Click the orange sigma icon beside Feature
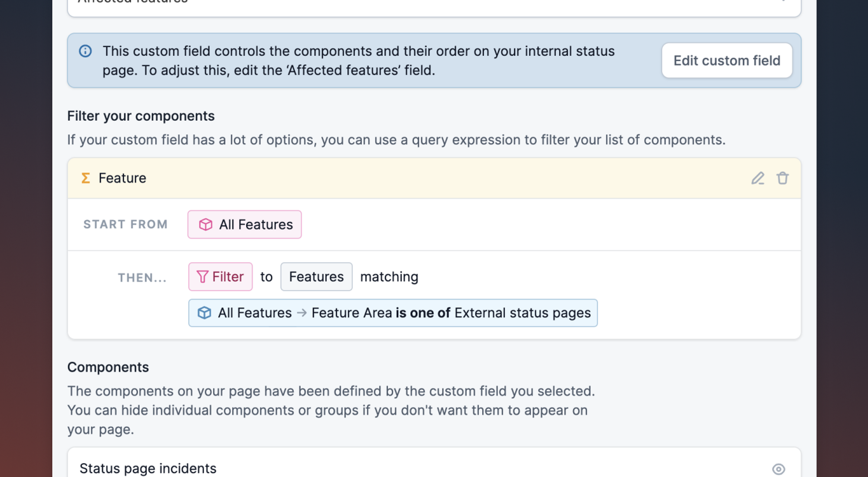This screenshot has height=477, width=868. tap(85, 178)
